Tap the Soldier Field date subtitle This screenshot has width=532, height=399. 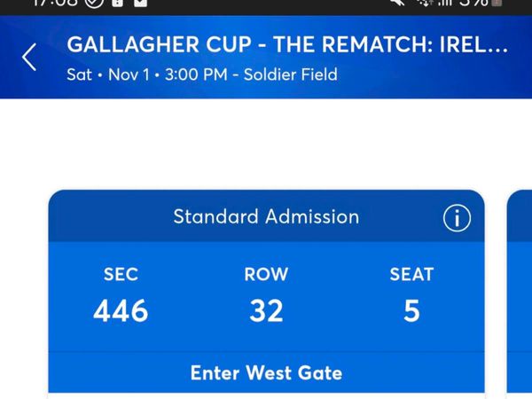click(x=202, y=74)
